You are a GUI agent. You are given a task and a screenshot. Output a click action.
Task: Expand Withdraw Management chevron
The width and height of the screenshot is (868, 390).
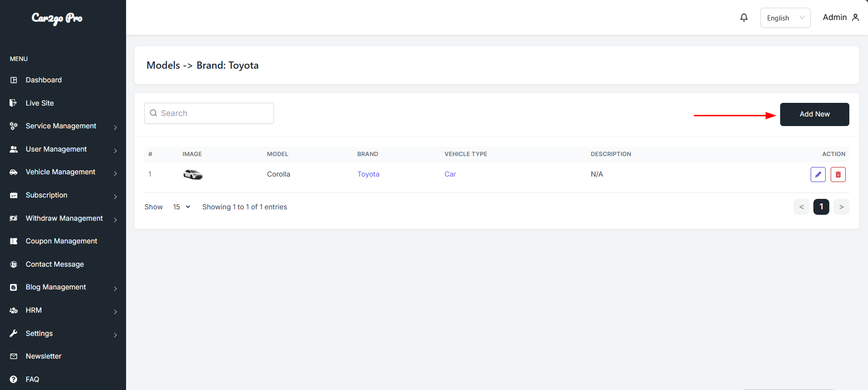(116, 220)
